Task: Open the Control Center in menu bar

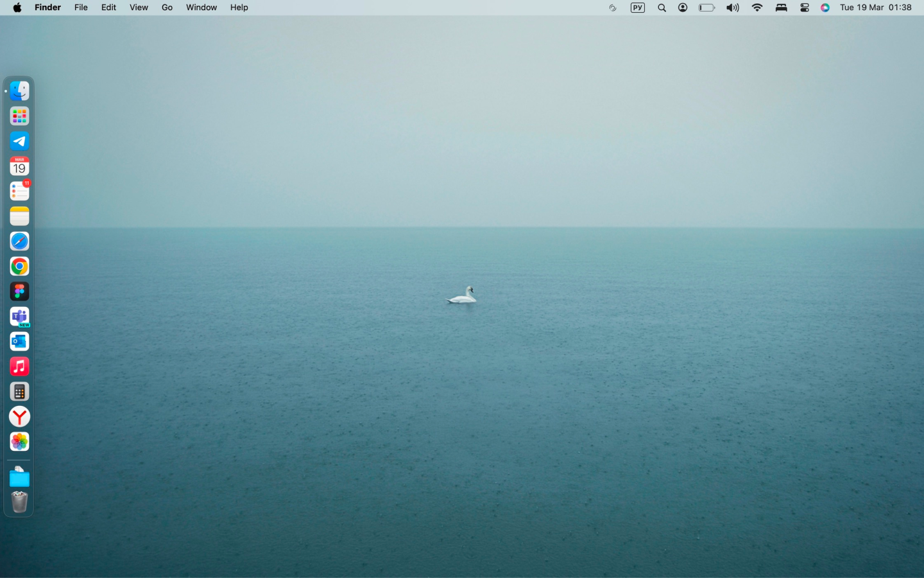Action: click(804, 8)
